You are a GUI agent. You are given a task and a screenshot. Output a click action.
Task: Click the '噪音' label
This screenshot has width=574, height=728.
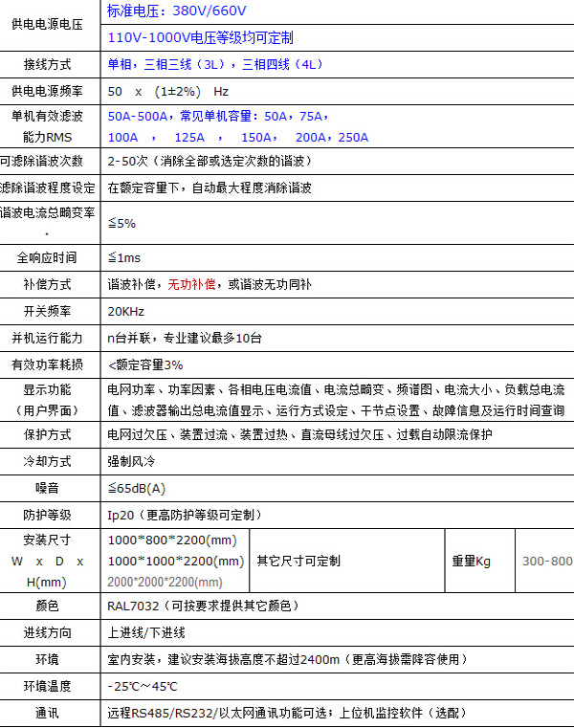pos(47,488)
